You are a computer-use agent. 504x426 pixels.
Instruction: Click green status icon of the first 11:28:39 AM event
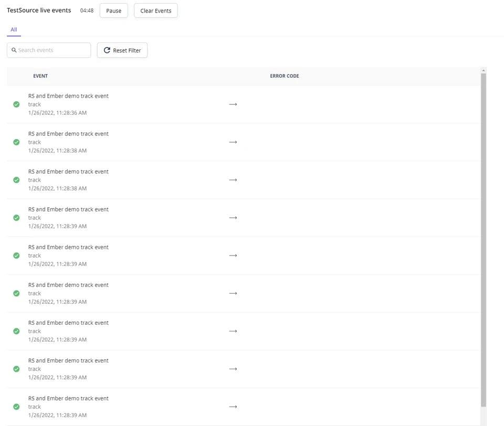pyautogui.click(x=16, y=218)
